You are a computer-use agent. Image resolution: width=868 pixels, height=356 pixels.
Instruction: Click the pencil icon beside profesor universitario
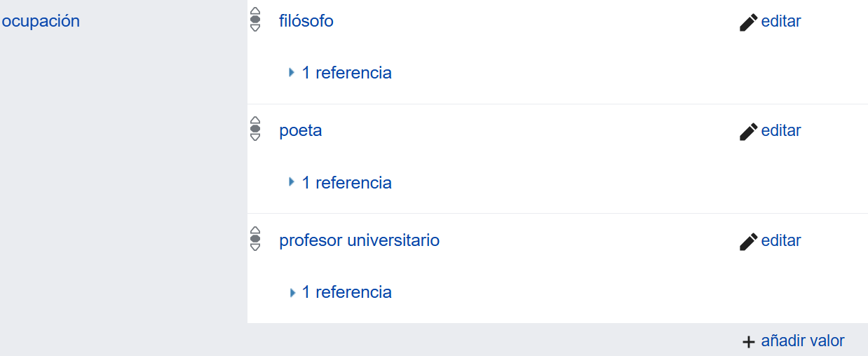point(748,242)
